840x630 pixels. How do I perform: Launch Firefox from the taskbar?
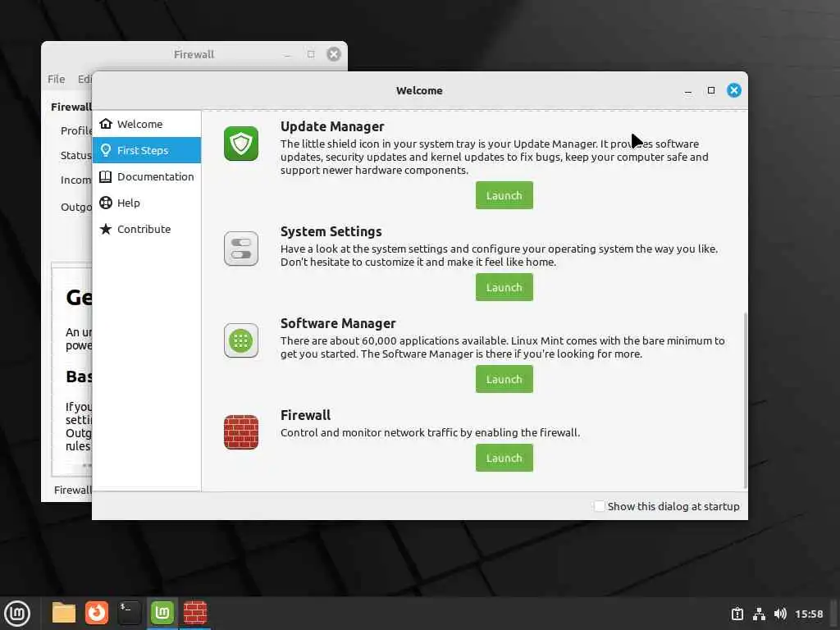97,613
